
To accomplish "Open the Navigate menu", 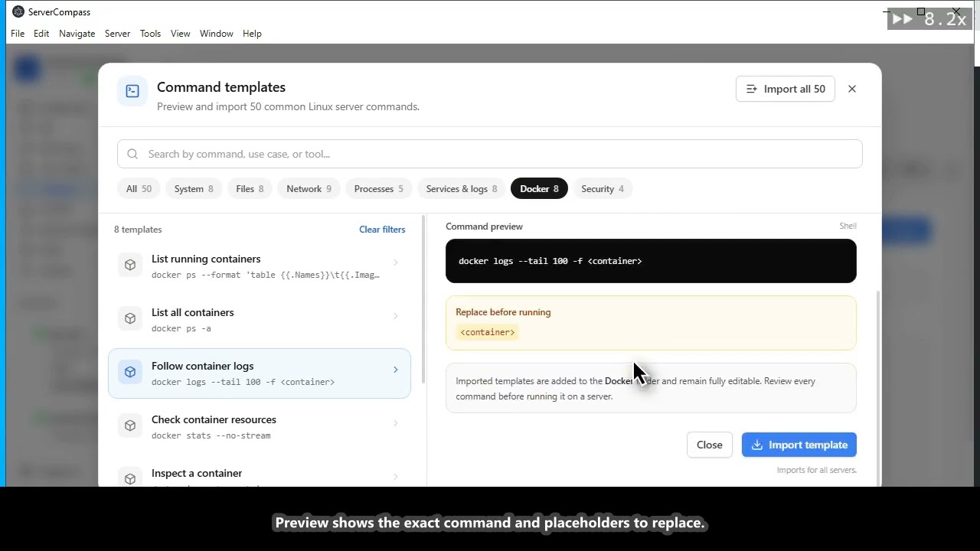I will tap(77, 34).
